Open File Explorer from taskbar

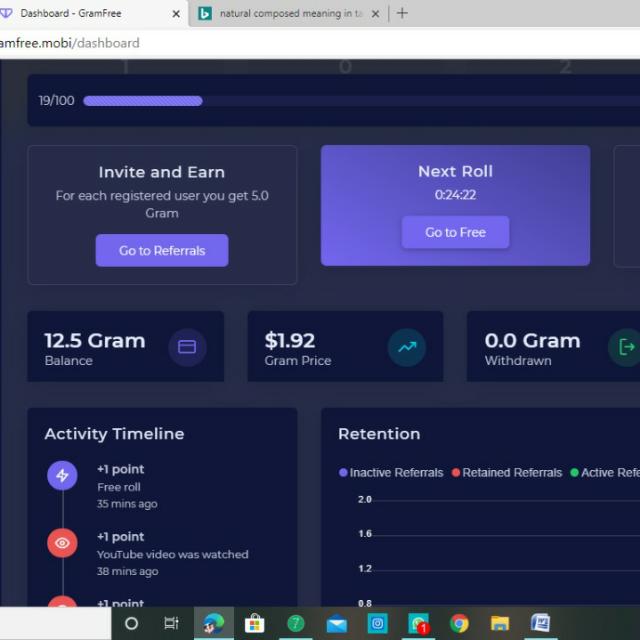(x=500, y=623)
